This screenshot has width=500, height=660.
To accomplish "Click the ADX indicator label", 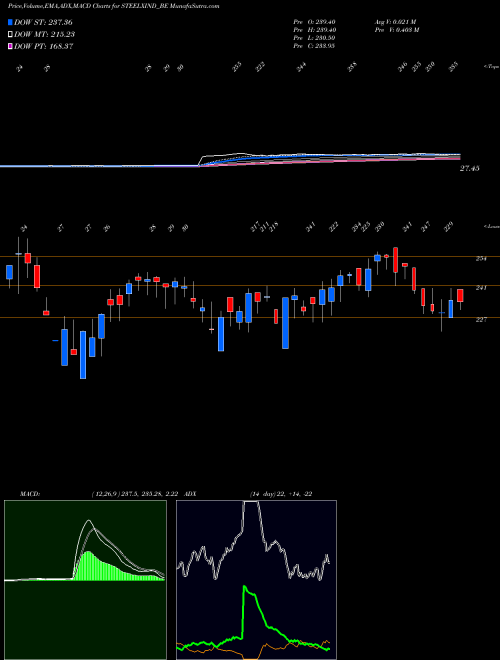I will coord(190,494).
